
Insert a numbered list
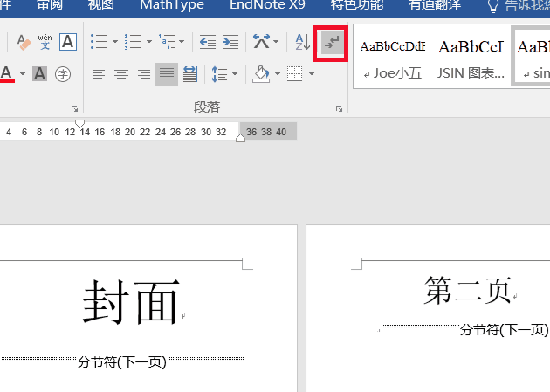coord(133,42)
